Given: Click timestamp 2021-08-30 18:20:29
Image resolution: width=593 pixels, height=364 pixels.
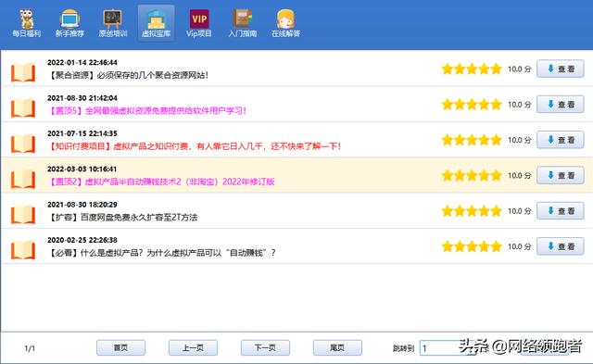Looking at the screenshot, I should (x=82, y=205).
